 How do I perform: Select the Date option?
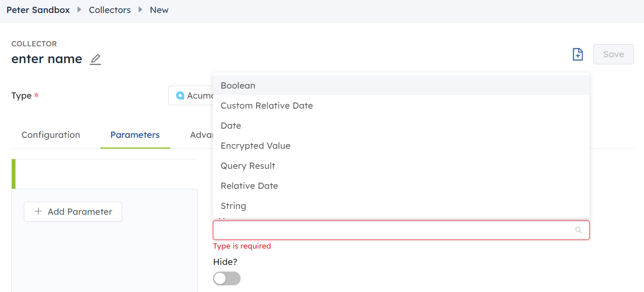401,126
